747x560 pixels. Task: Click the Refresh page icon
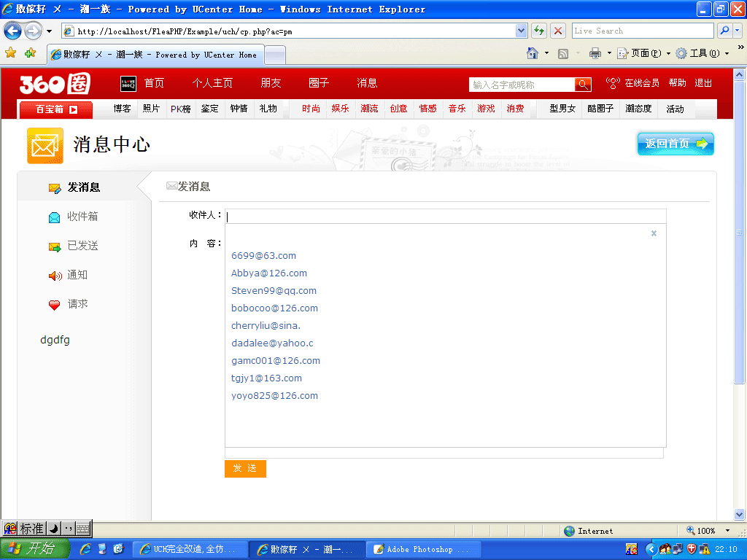(x=539, y=31)
